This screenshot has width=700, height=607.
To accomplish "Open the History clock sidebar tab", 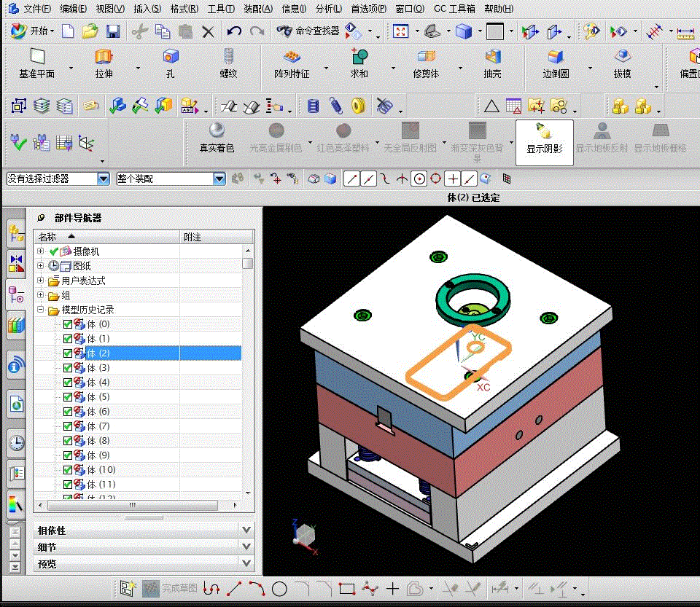I will point(17,443).
